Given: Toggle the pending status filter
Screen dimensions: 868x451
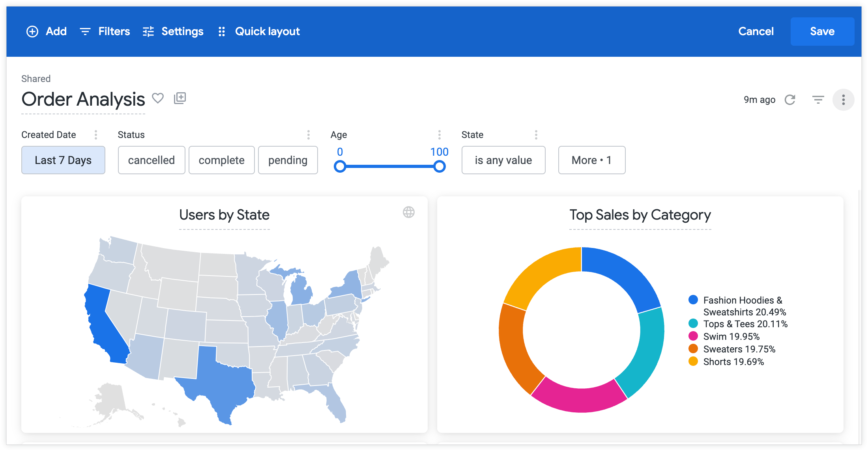Looking at the screenshot, I should click(x=288, y=160).
